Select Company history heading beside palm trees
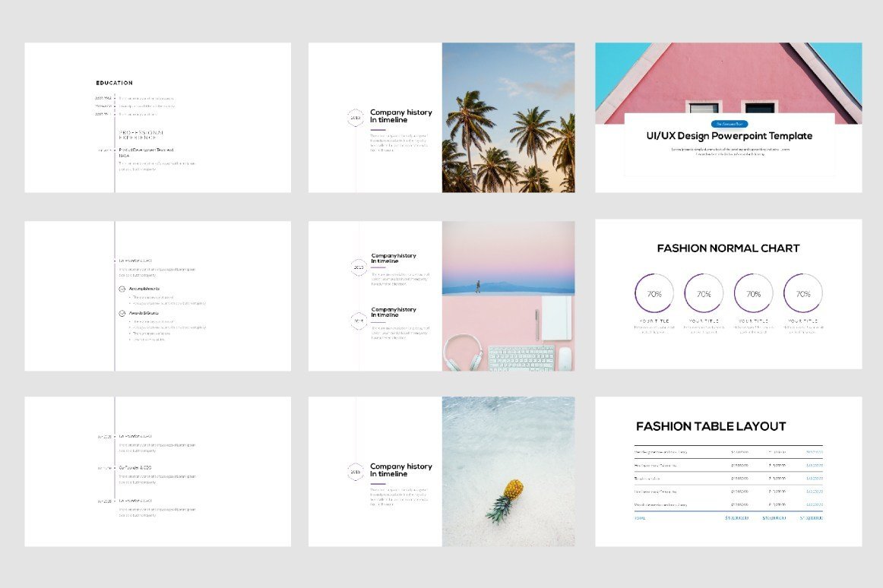Image resolution: width=883 pixels, height=588 pixels. [x=401, y=116]
